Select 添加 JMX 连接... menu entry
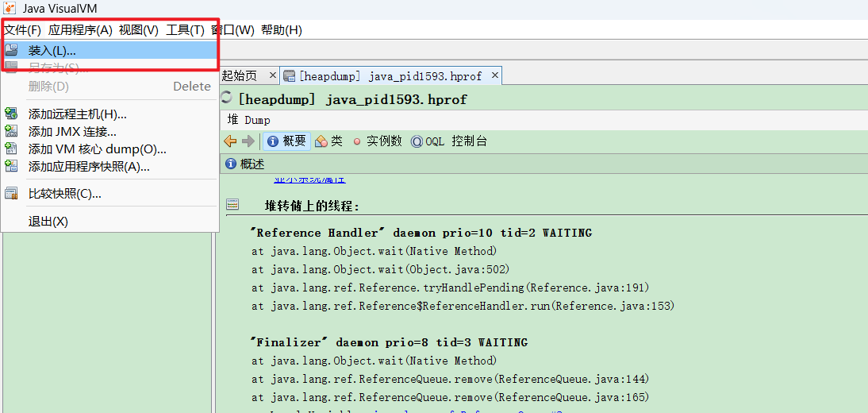 pos(109,132)
